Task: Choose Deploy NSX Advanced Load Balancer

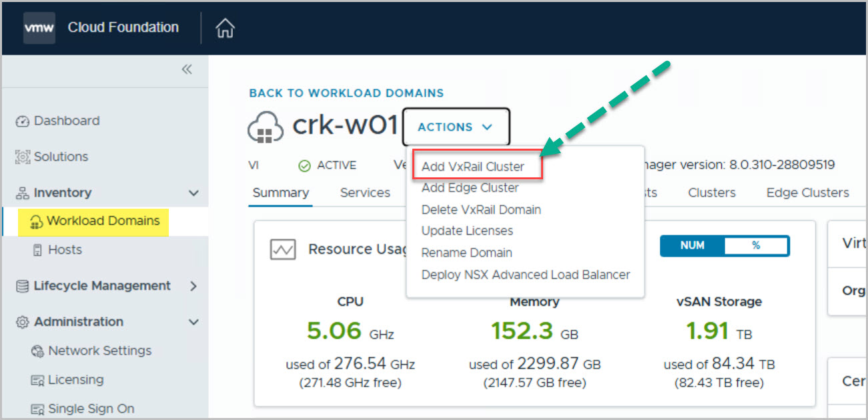Action: tap(525, 275)
